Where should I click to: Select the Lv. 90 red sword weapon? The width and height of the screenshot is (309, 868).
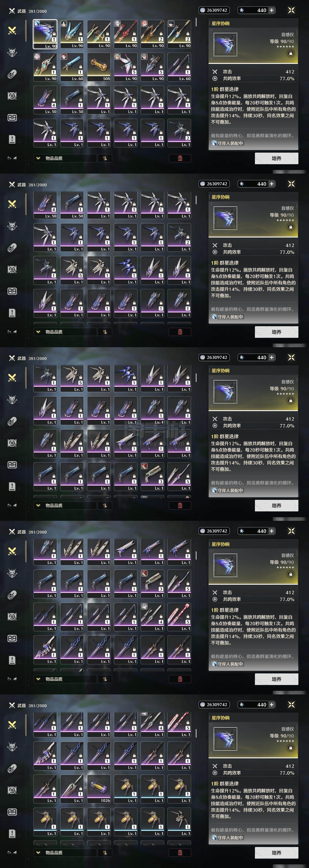[126, 34]
